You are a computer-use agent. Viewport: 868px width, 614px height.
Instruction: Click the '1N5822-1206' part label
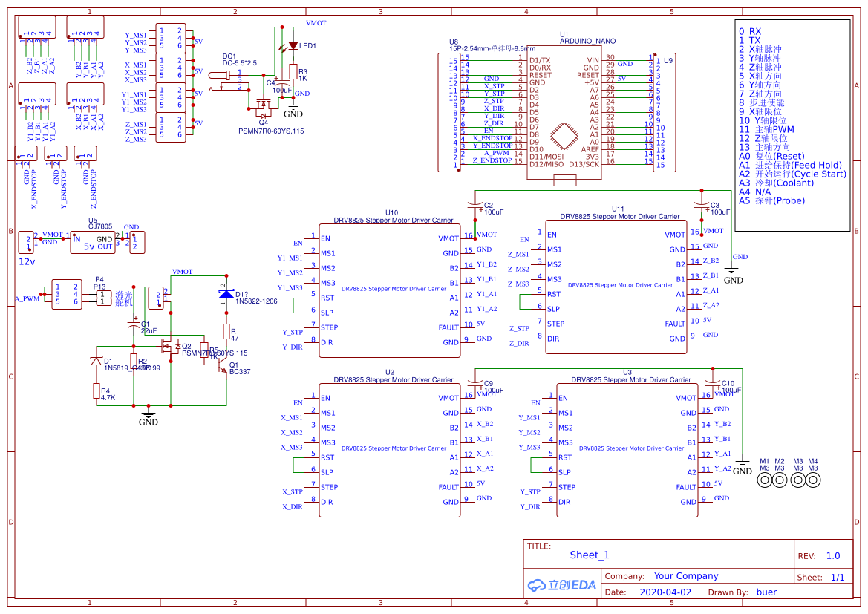click(256, 301)
